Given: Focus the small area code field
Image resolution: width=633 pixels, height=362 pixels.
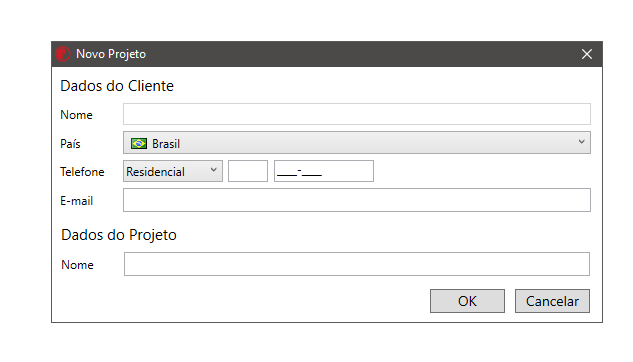Looking at the screenshot, I should [248, 171].
